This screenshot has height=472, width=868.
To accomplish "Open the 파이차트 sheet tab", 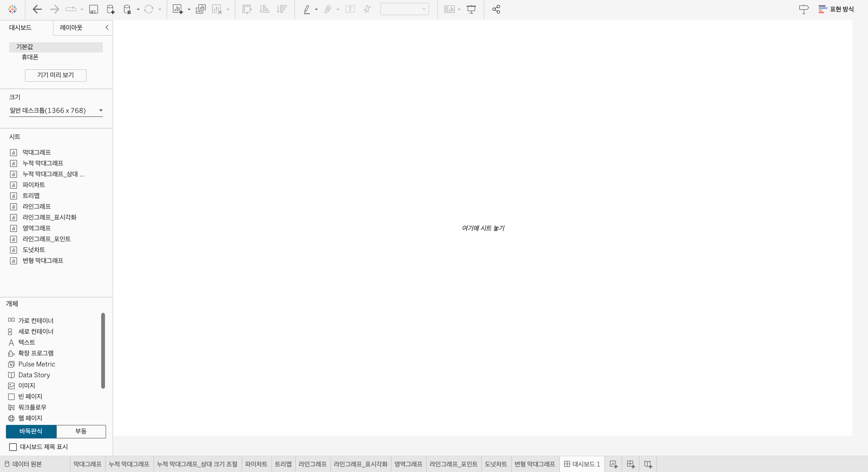I will coord(256,464).
